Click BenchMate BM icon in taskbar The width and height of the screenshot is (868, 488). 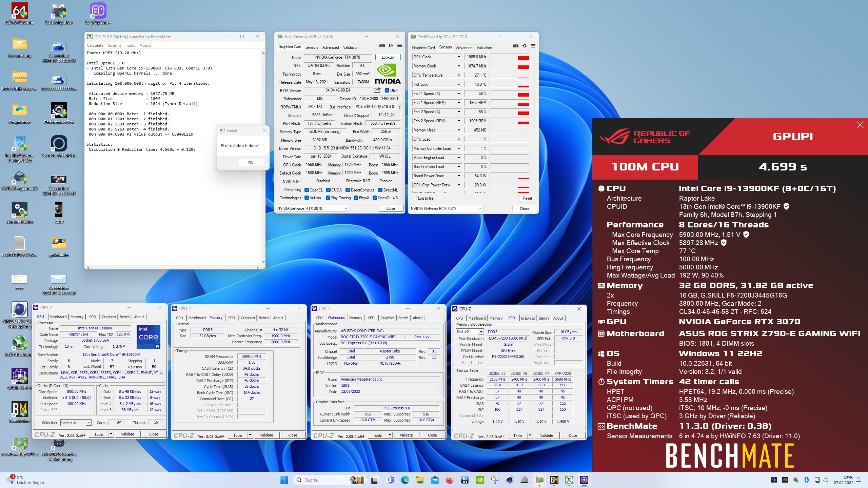click(x=554, y=480)
